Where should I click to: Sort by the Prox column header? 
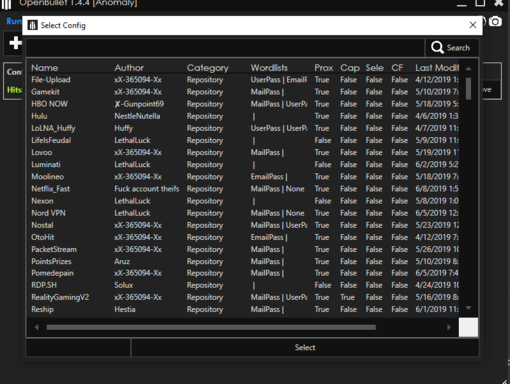click(x=324, y=68)
